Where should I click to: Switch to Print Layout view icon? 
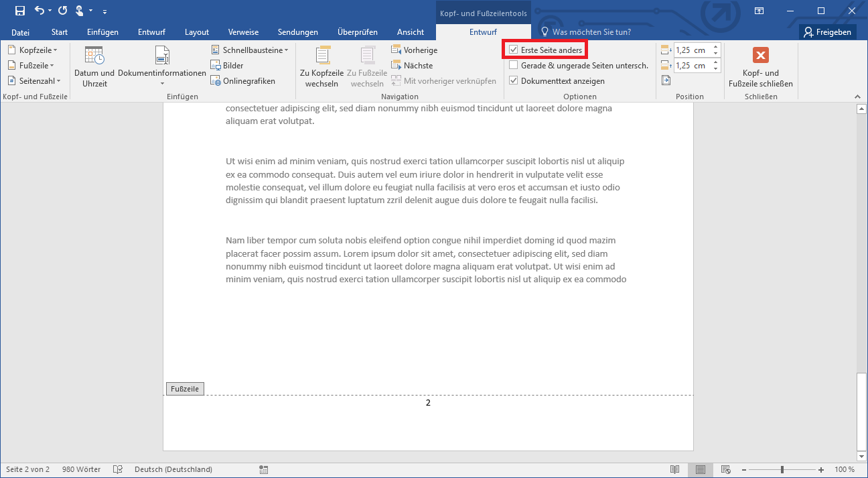point(701,469)
